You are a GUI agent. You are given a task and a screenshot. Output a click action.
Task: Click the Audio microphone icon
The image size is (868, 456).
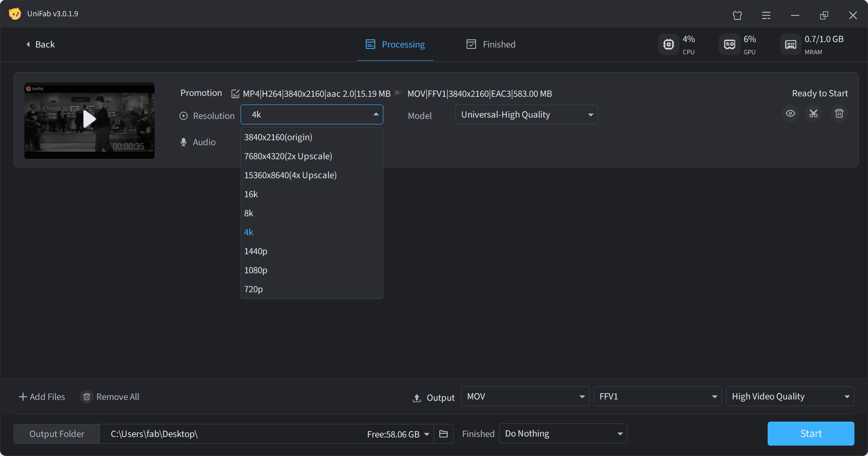(x=184, y=142)
